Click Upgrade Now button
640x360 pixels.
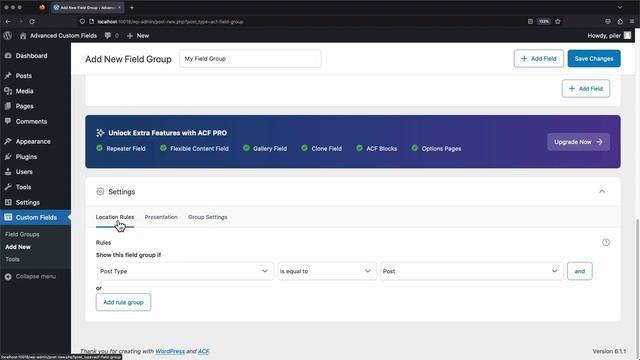tap(578, 142)
